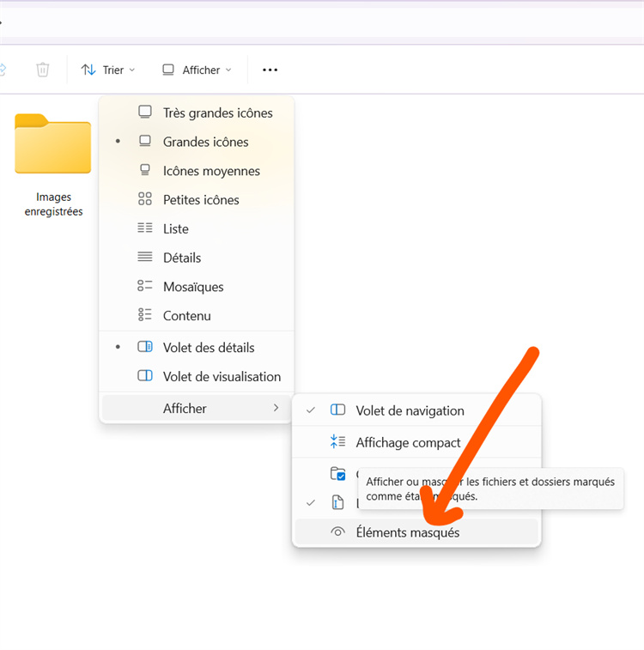This screenshot has width=644, height=650.
Task: Click the trash delete icon in toolbar
Action: pos(43,70)
